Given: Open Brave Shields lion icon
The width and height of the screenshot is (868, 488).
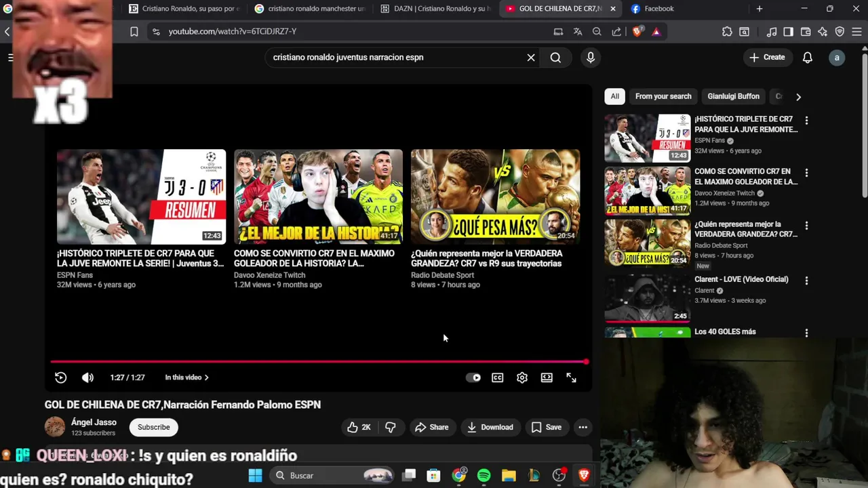Looking at the screenshot, I should click(637, 31).
